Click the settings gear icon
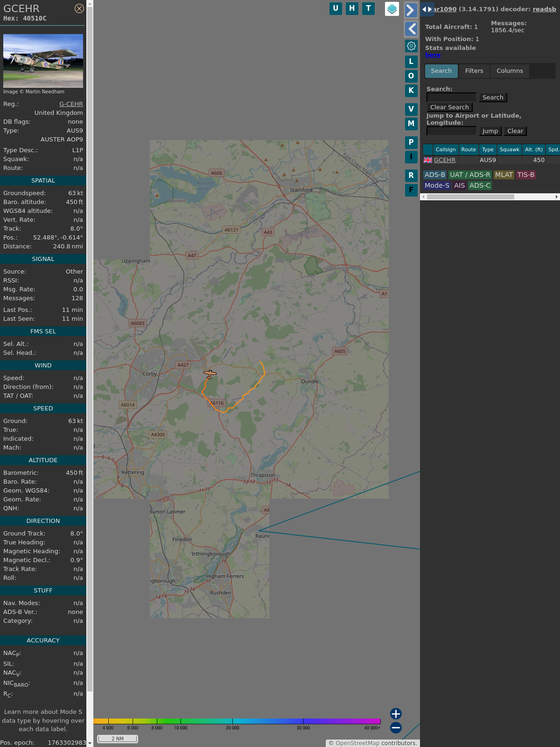560x747 pixels. [x=411, y=46]
